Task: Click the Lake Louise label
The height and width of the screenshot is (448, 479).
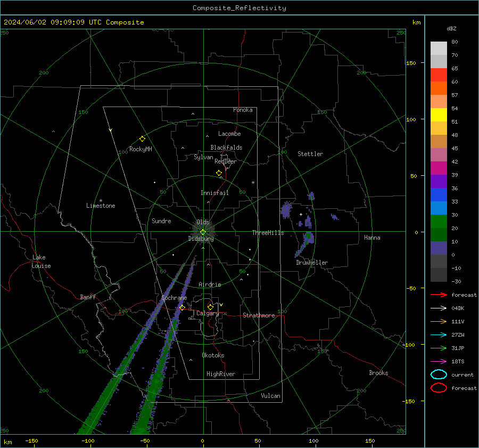Action: tap(41, 262)
